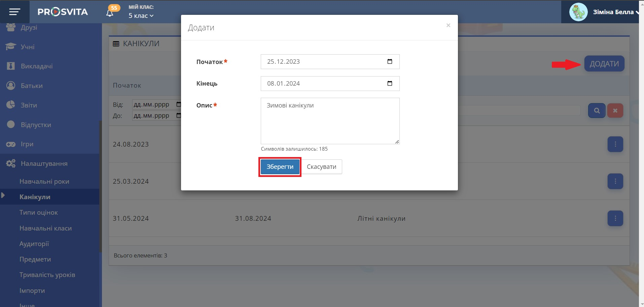Open the hamburger menu in the header
The image size is (644, 307).
14,12
